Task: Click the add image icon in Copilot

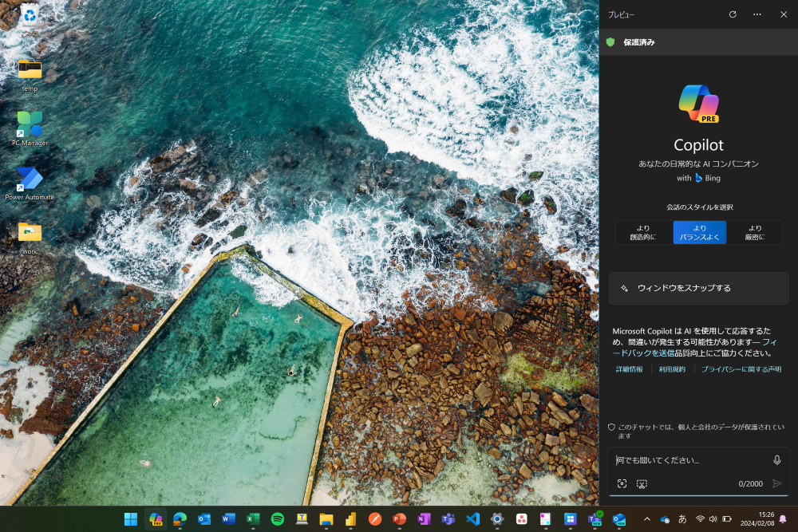Action: click(x=622, y=483)
